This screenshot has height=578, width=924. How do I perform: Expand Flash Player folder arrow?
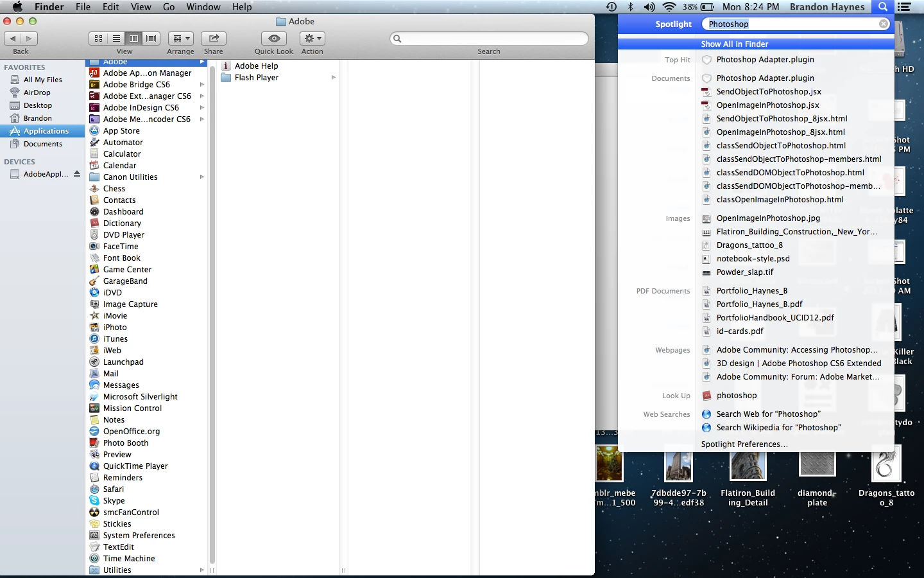click(333, 77)
